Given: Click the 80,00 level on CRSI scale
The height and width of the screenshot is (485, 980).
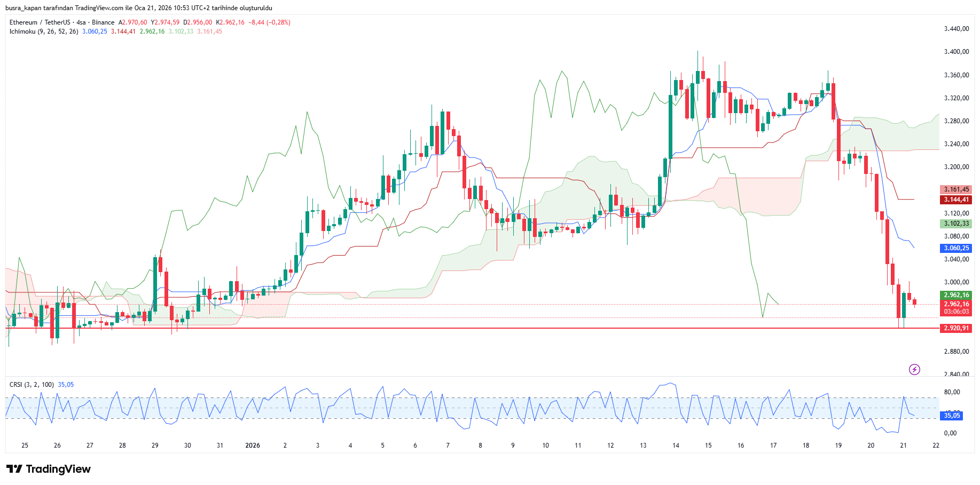Looking at the screenshot, I should point(952,392).
